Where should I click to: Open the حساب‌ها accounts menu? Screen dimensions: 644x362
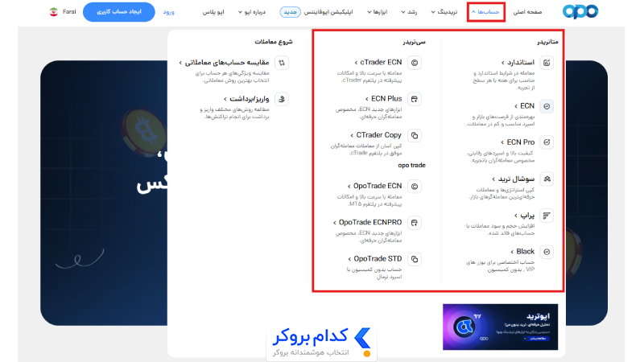[485, 12]
